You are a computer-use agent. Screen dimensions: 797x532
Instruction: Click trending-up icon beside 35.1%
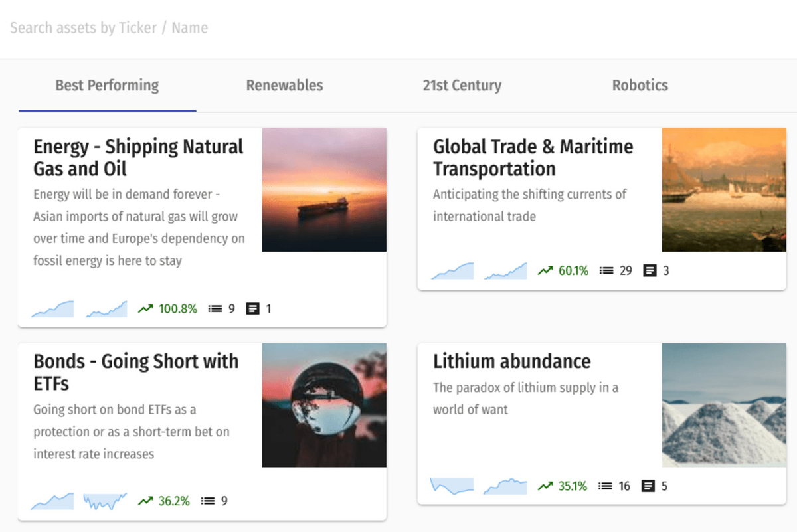tap(545, 486)
